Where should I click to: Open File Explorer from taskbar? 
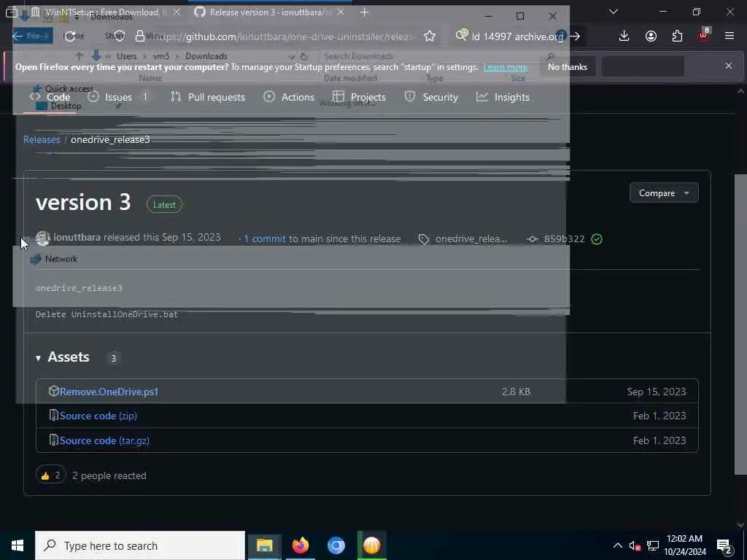(x=264, y=545)
